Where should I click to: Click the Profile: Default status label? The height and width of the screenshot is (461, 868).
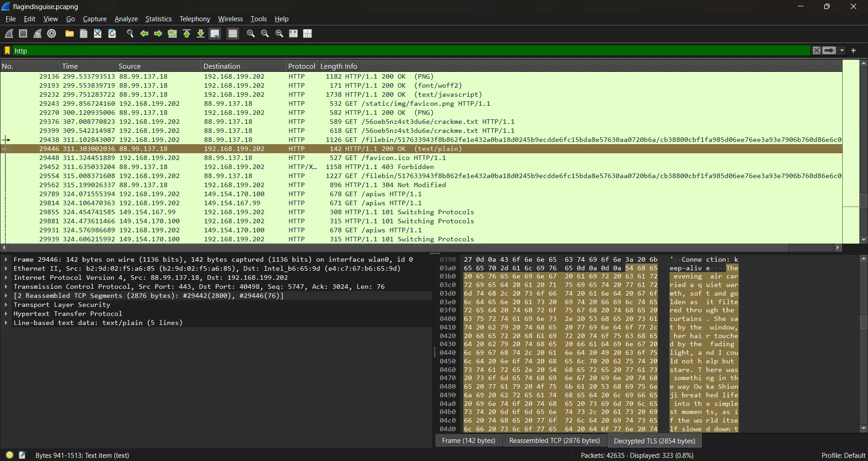pyautogui.click(x=843, y=455)
